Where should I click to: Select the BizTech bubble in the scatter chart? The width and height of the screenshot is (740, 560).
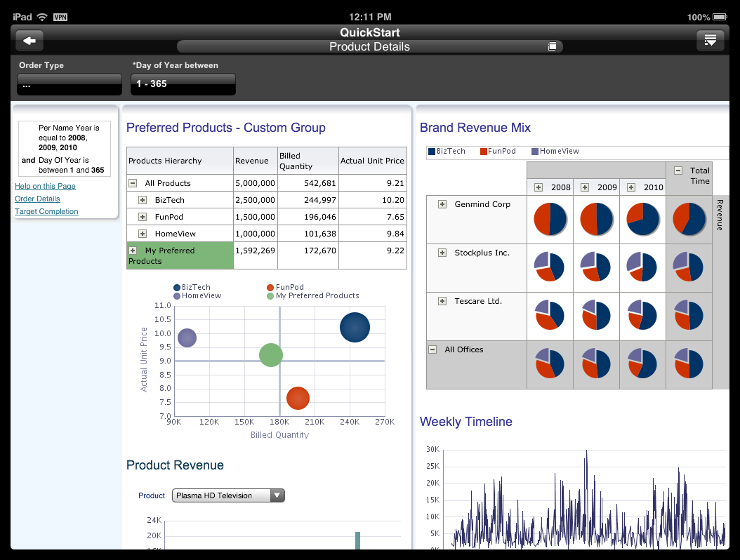(x=355, y=328)
